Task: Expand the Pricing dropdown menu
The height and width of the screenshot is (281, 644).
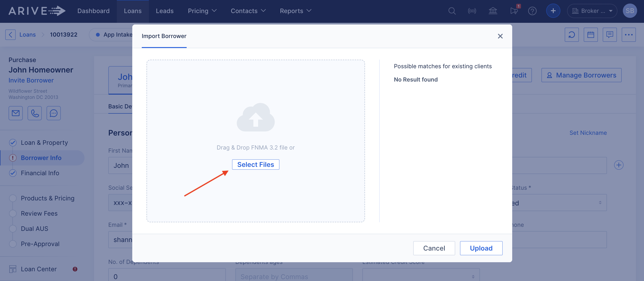Action: click(x=202, y=11)
